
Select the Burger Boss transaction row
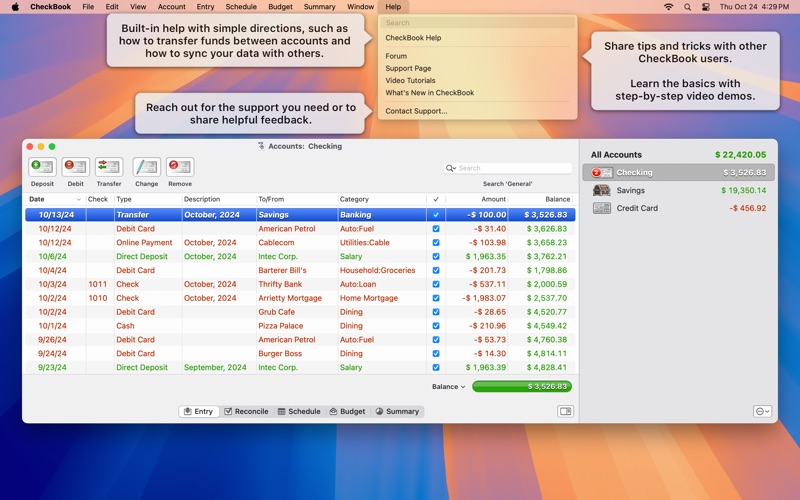click(301, 354)
